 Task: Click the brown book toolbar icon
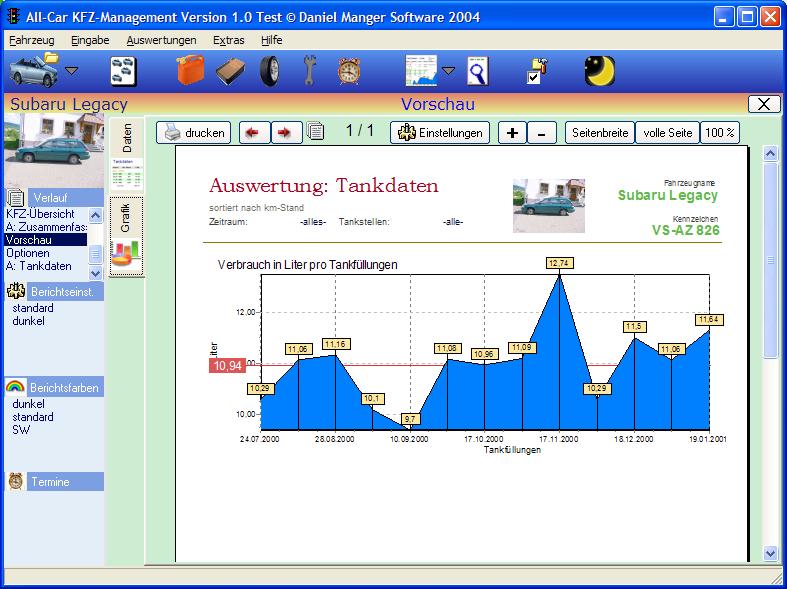230,71
